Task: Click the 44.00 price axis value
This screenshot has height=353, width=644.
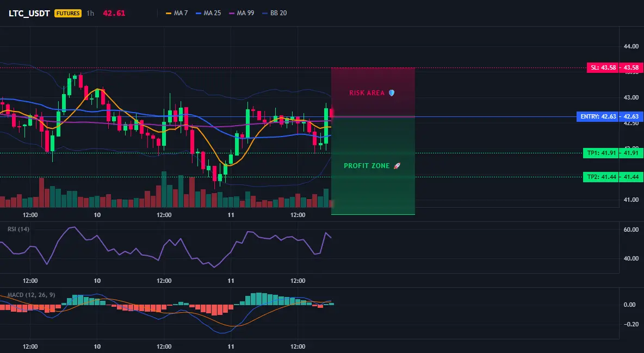Action: 631,46
